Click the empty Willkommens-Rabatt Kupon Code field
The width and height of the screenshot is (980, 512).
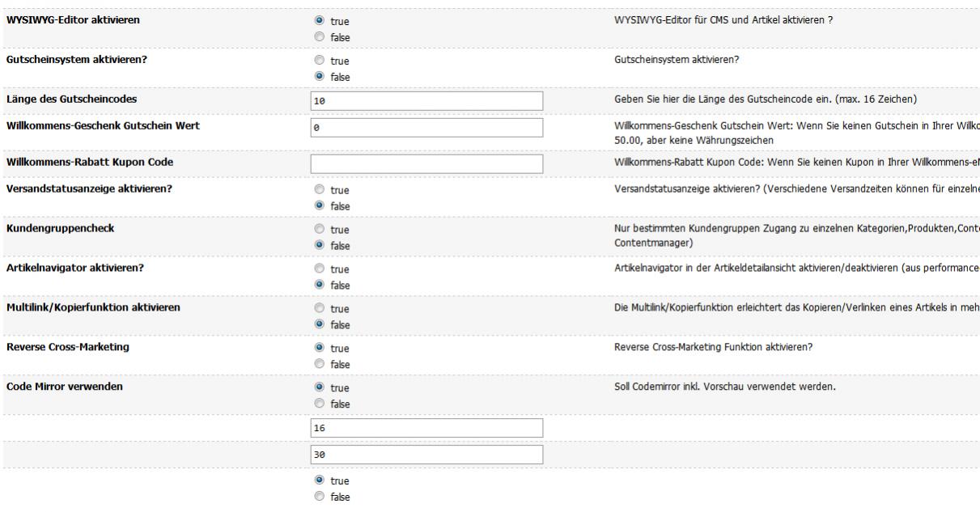point(426,163)
